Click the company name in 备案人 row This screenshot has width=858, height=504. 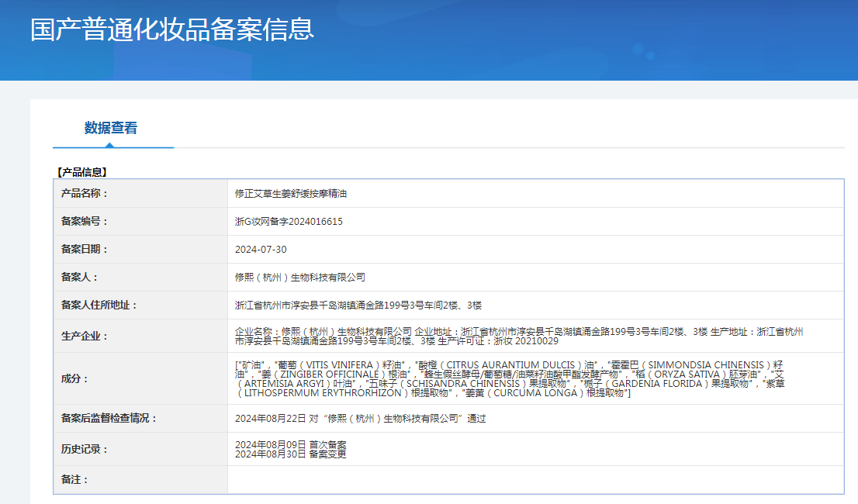click(x=299, y=278)
